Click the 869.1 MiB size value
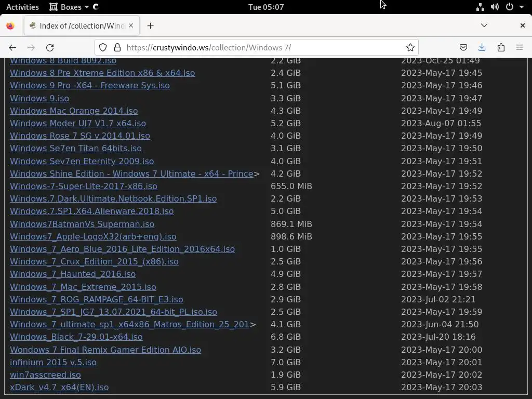532x399 pixels. [x=291, y=224]
